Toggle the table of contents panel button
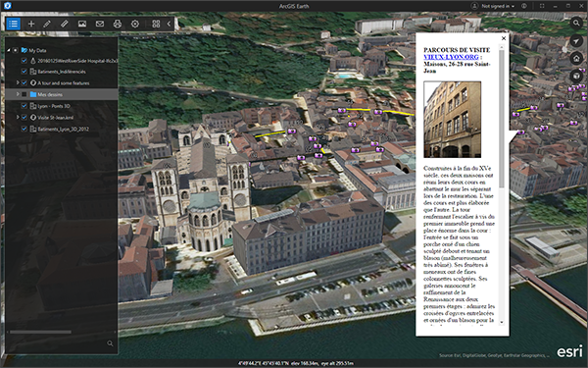 [x=13, y=24]
